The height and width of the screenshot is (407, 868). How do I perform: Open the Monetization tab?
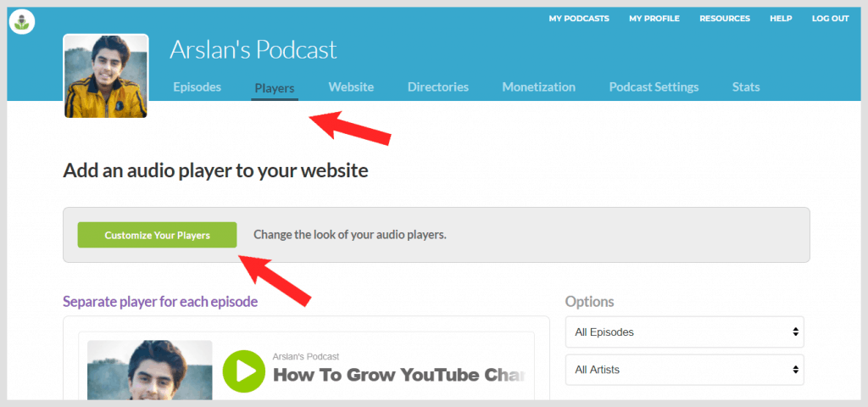click(538, 87)
